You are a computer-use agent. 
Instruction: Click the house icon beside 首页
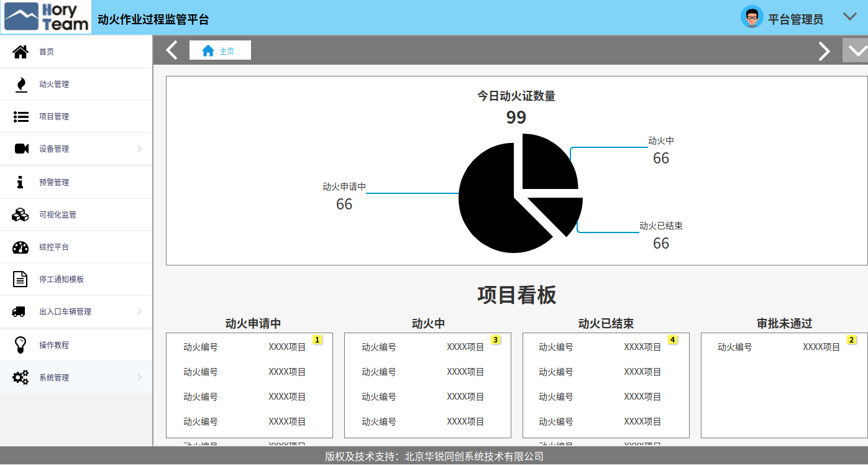tap(21, 52)
